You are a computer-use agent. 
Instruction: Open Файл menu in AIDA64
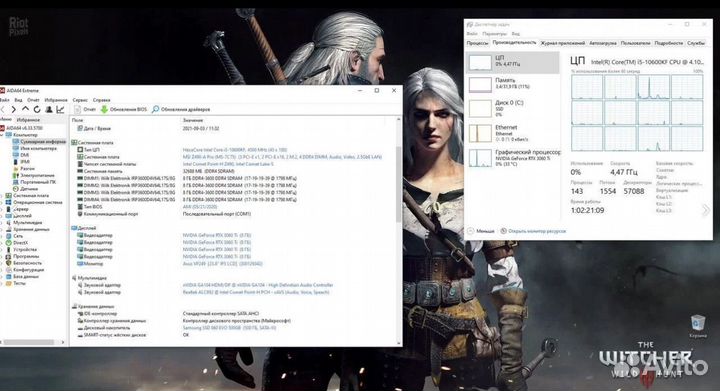tap(4, 100)
